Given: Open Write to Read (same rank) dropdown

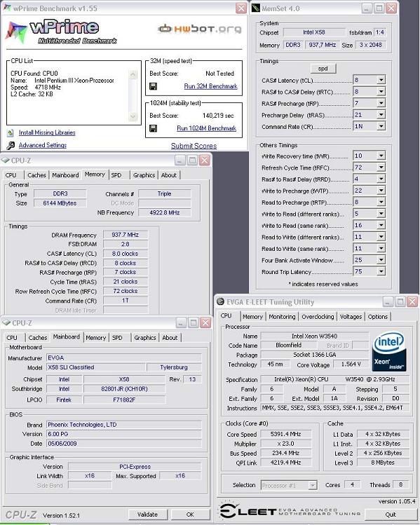Looking at the screenshot, I should tap(381, 225).
